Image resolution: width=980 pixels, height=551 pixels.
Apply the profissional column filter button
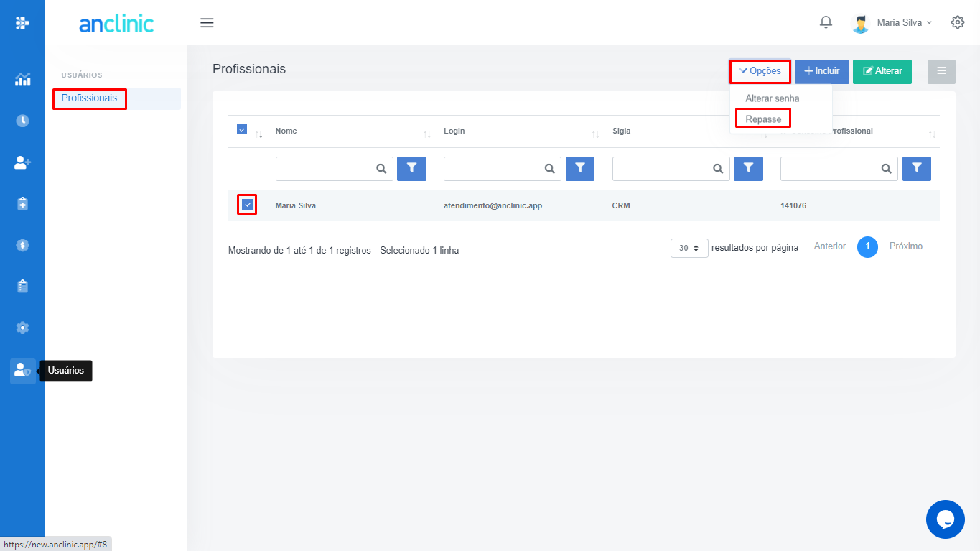(917, 168)
